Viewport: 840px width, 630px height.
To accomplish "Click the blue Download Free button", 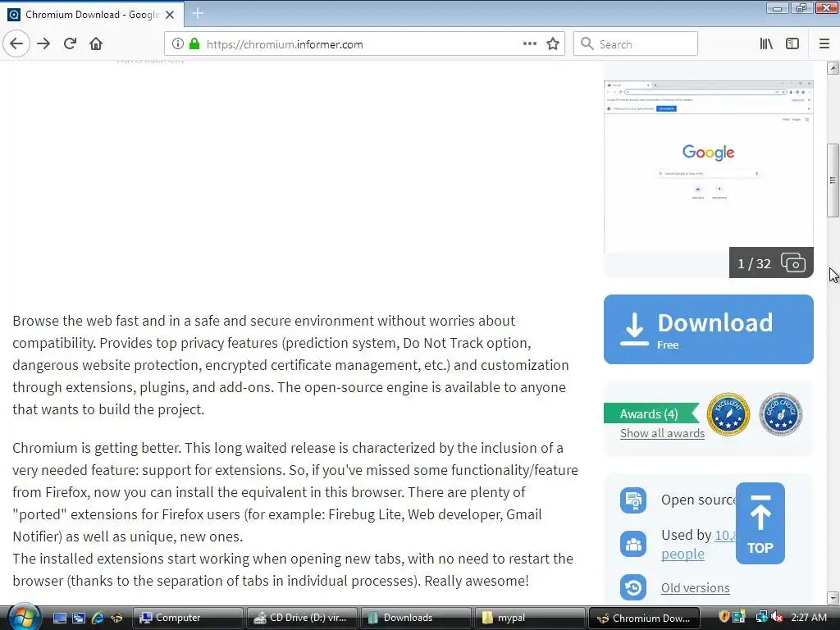I will 708,329.
